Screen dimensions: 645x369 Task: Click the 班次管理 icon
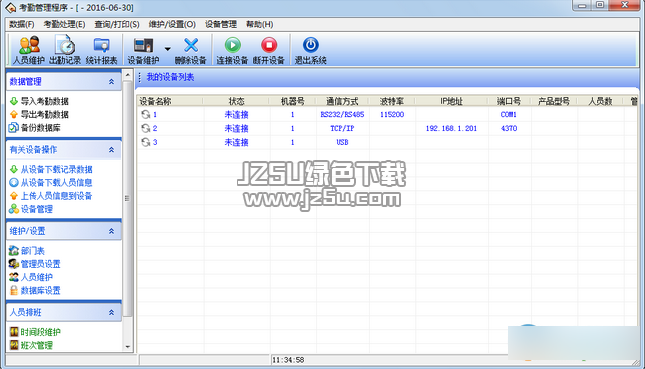pyautogui.click(x=14, y=345)
